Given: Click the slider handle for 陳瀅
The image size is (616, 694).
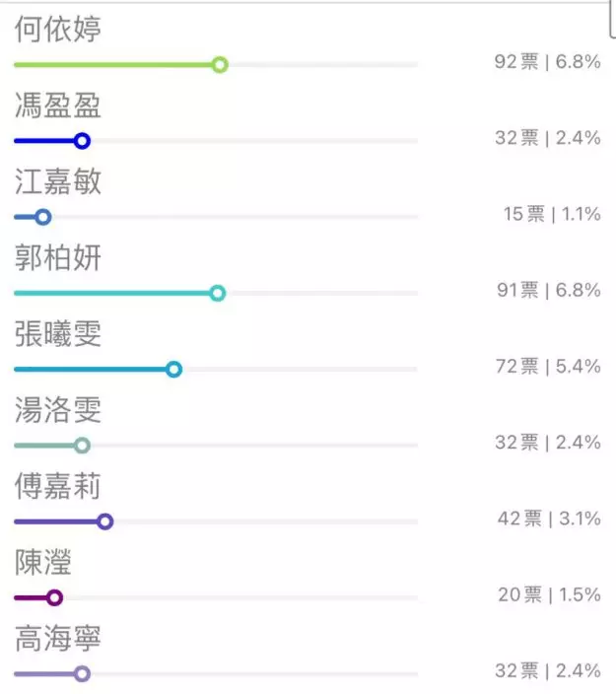Looking at the screenshot, I should [x=55, y=597].
